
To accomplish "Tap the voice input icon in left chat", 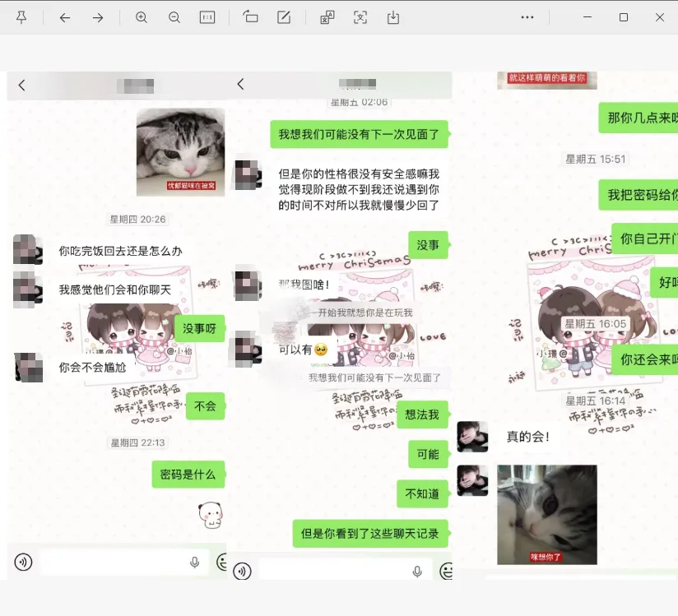I will [x=23, y=562].
